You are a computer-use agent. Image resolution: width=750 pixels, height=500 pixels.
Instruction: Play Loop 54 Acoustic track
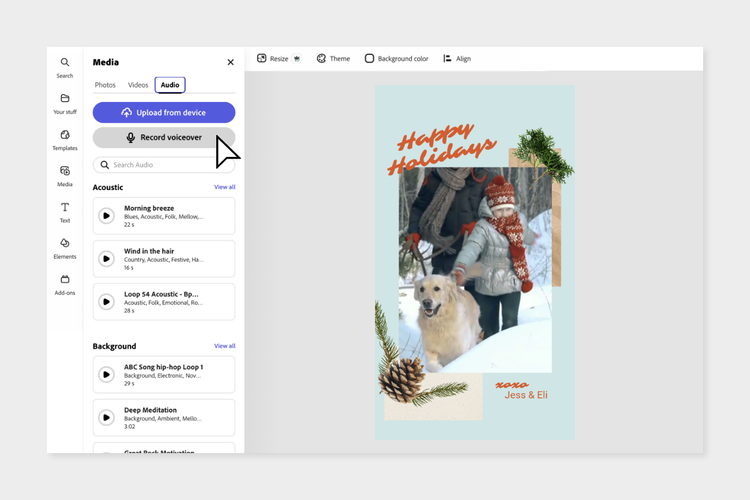pos(107,302)
